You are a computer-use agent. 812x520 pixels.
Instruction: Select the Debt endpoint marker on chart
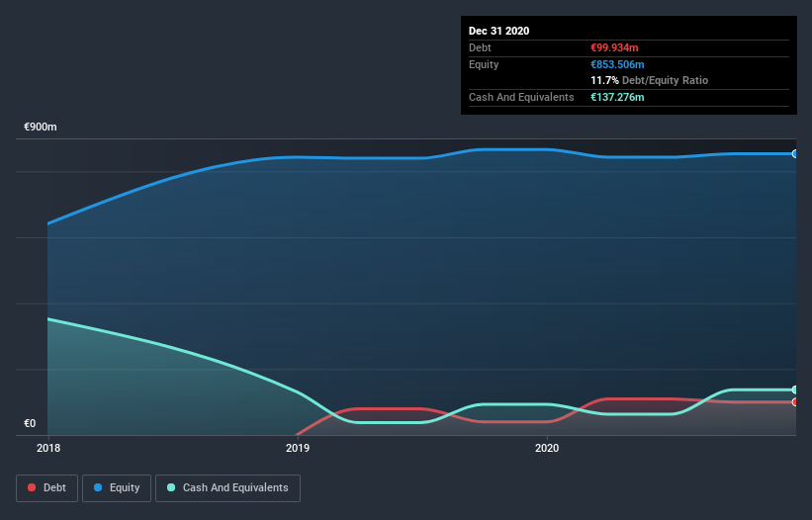point(795,402)
